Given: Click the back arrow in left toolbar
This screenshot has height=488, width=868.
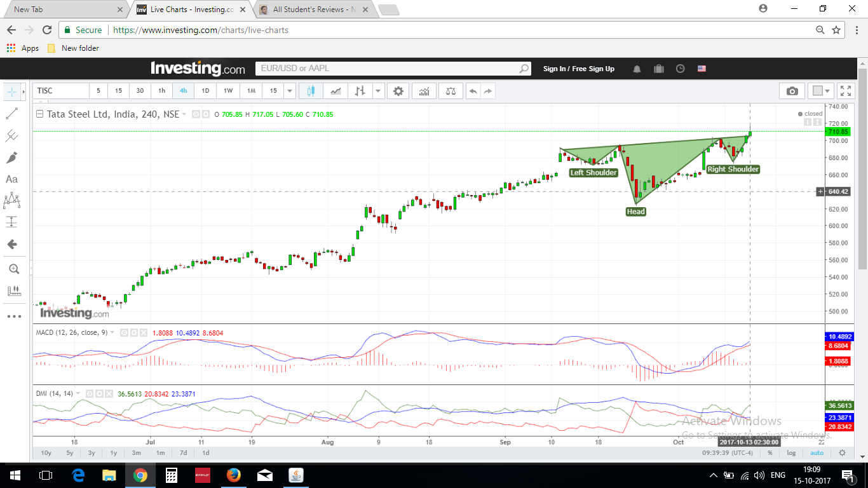Looking at the screenshot, I should click(x=12, y=245).
